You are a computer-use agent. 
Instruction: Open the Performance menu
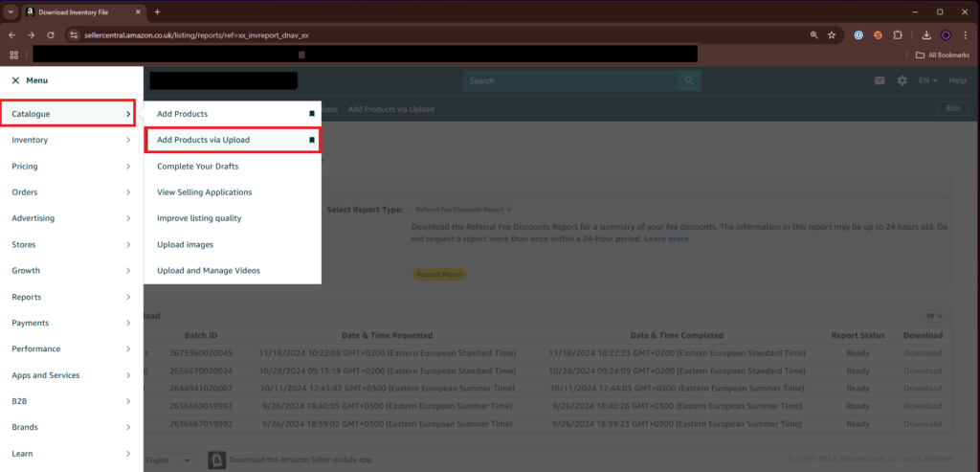coord(71,348)
